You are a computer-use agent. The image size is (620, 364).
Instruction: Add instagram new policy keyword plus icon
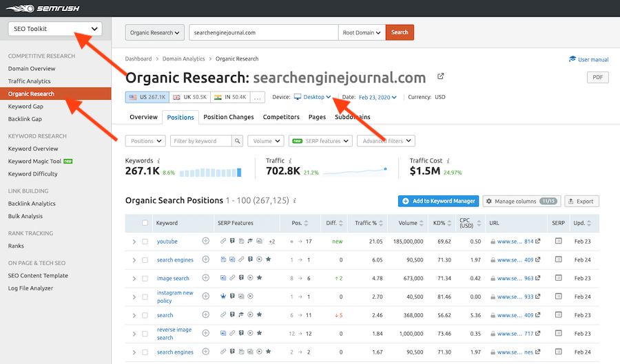pos(205,296)
